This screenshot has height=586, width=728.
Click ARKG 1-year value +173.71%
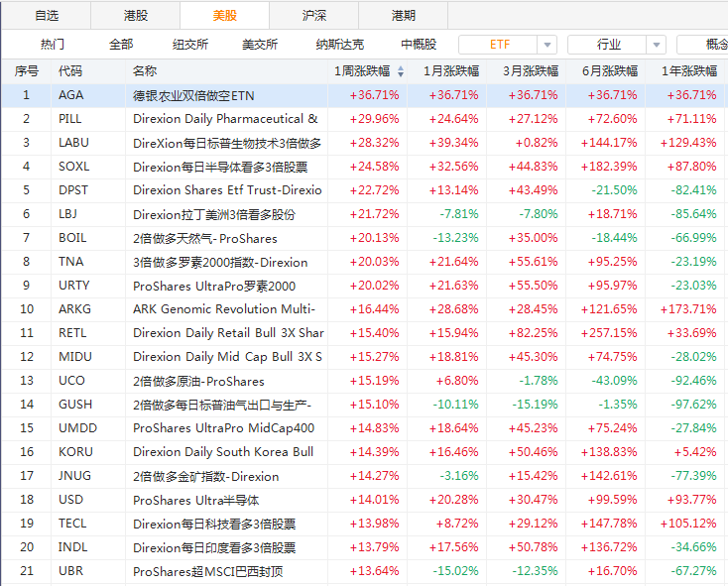click(688, 309)
